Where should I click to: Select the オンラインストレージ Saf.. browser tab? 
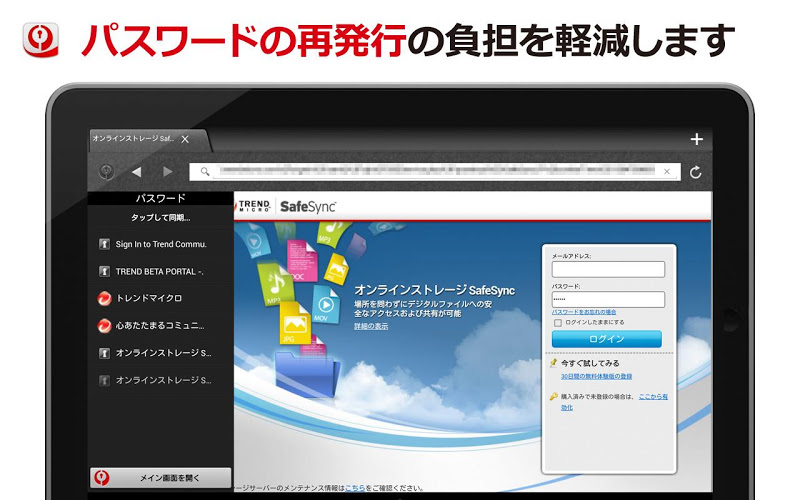[x=149, y=140]
